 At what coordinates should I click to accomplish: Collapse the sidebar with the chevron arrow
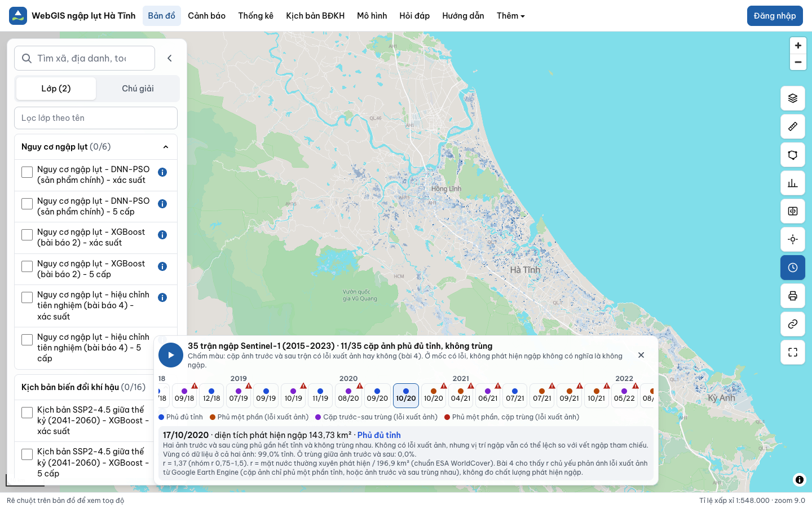170,58
